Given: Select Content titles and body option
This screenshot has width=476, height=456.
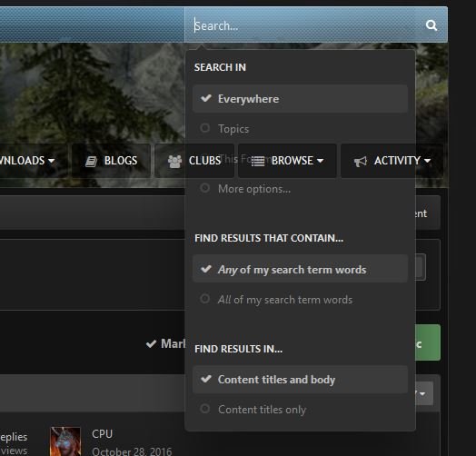Looking at the screenshot, I should (x=300, y=380).
